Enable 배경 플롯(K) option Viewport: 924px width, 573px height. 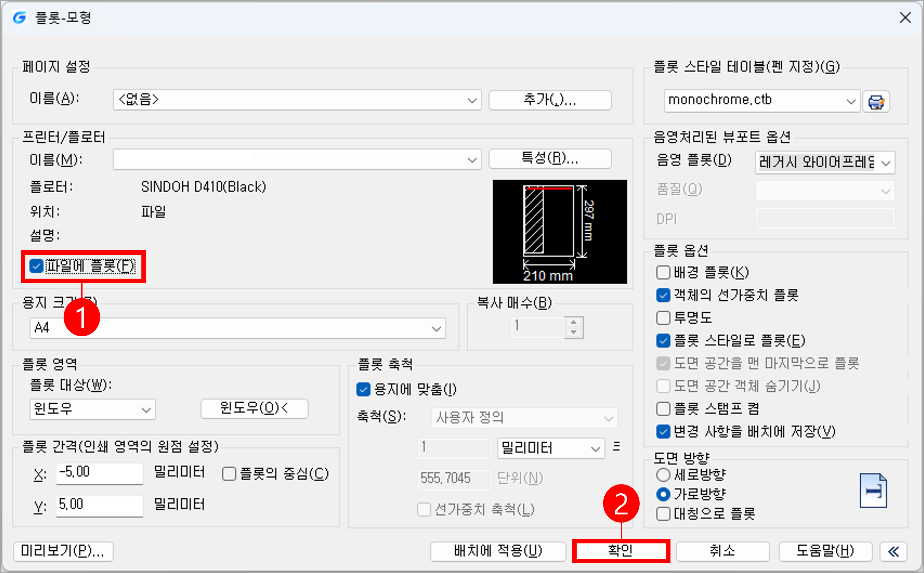pos(663,272)
